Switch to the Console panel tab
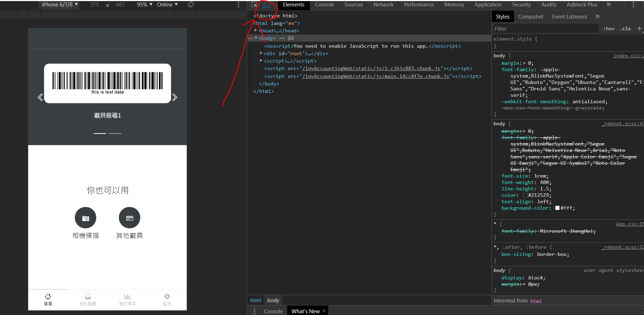This screenshot has width=644, height=315. point(324,5)
